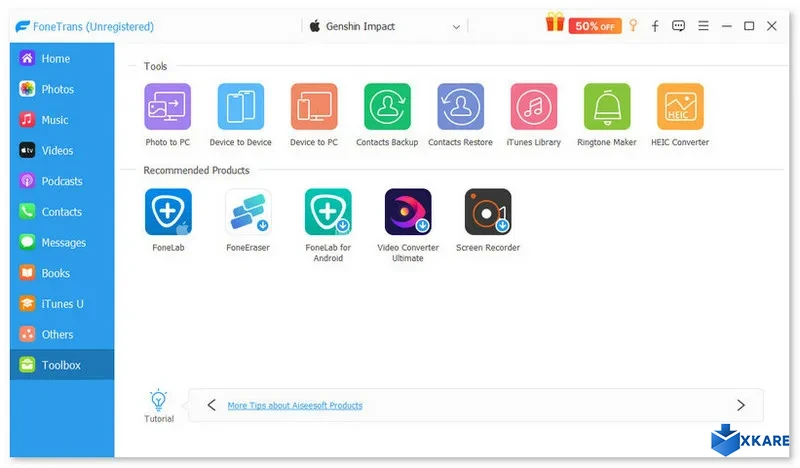Open the HEIC Converter tool
The width and height of the screenshot is (800, 468).
point(680,107)
